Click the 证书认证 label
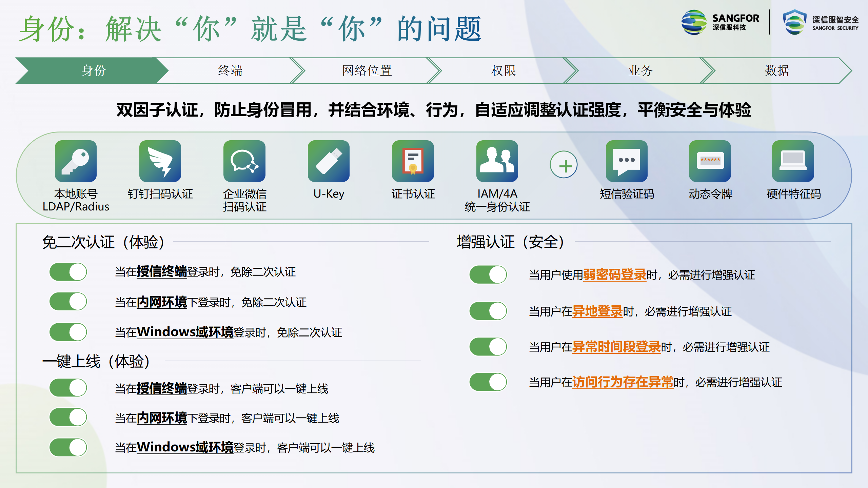The height and width of the screenshot is (488, 868). 413,194
